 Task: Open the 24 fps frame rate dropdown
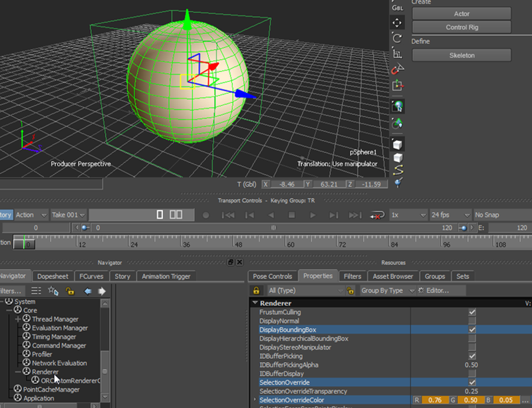[x=450, y=215]
